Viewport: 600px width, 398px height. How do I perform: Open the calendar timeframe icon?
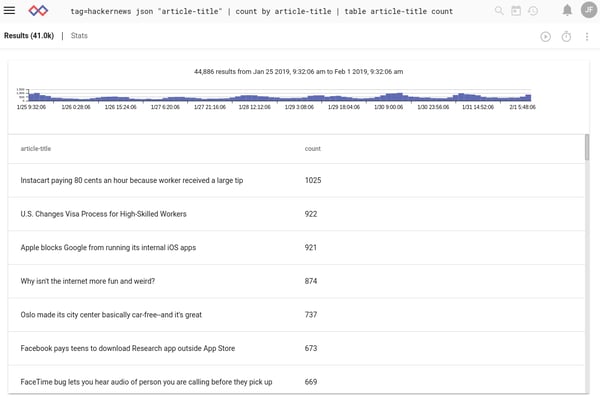[516, 10]
